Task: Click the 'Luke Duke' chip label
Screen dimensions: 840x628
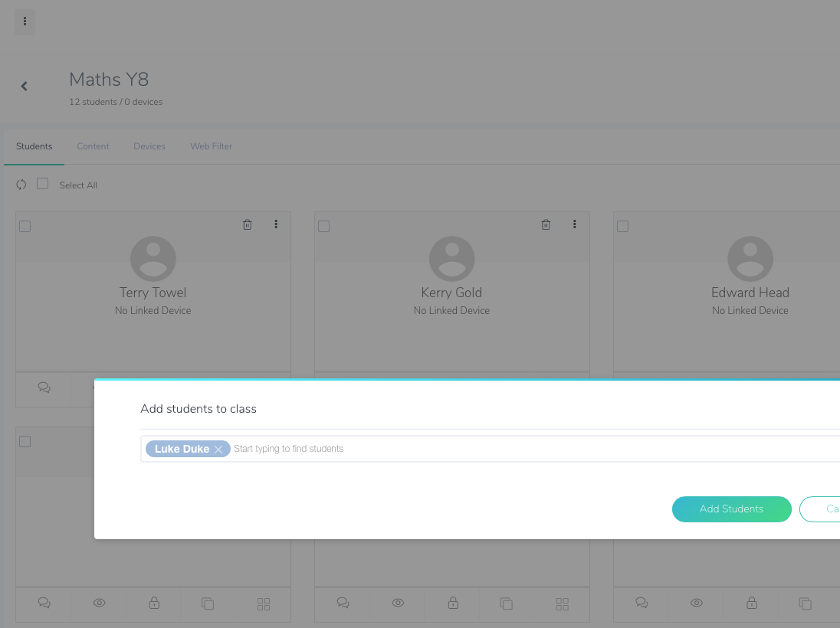Action: [x=182, y=450]
